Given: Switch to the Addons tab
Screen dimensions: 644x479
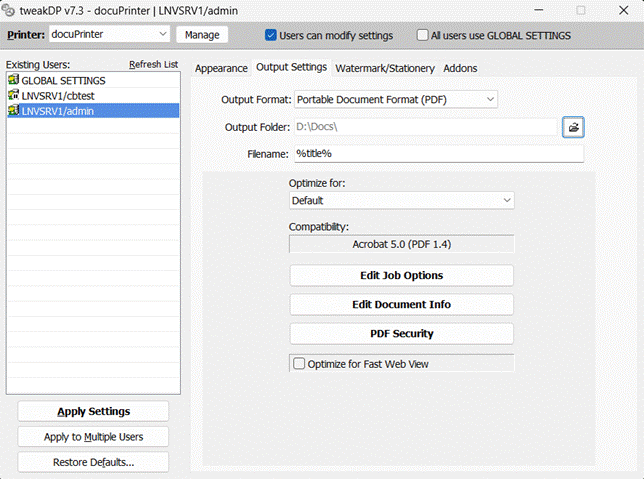Looking at the screenshot, I should (x=460, y=68).
